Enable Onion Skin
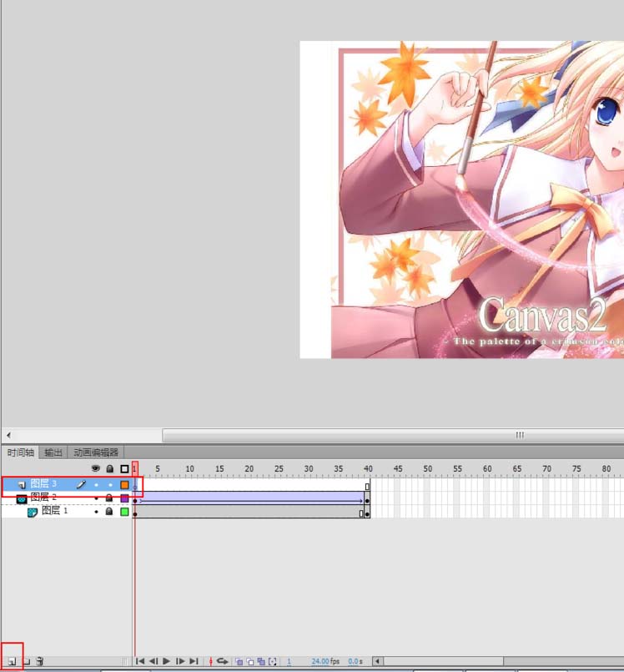This screenshot has width=624, height=672. (x=239, y=661)
